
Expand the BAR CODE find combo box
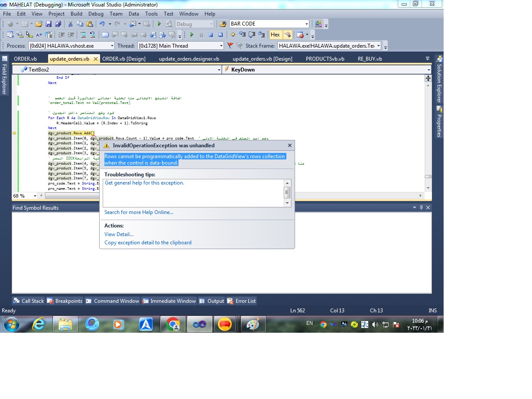pyautogui.click(x=306, y=24)
